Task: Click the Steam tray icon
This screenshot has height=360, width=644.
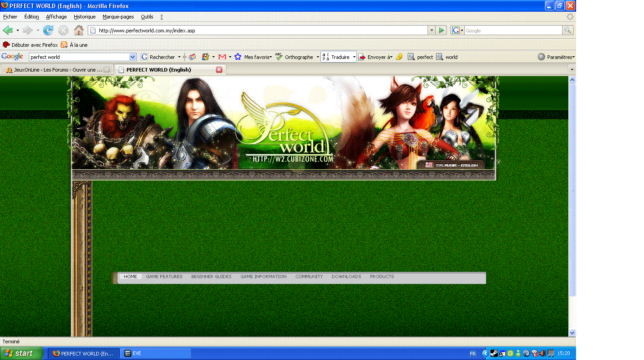Action: point(494,354)
